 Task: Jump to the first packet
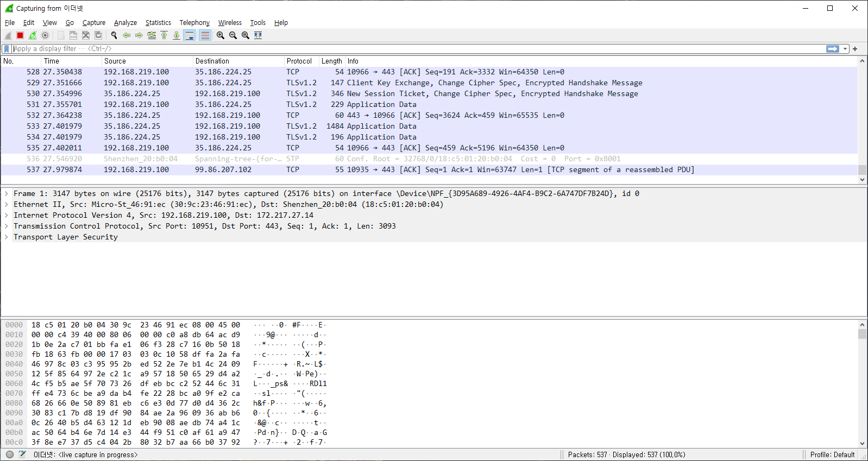164,35
